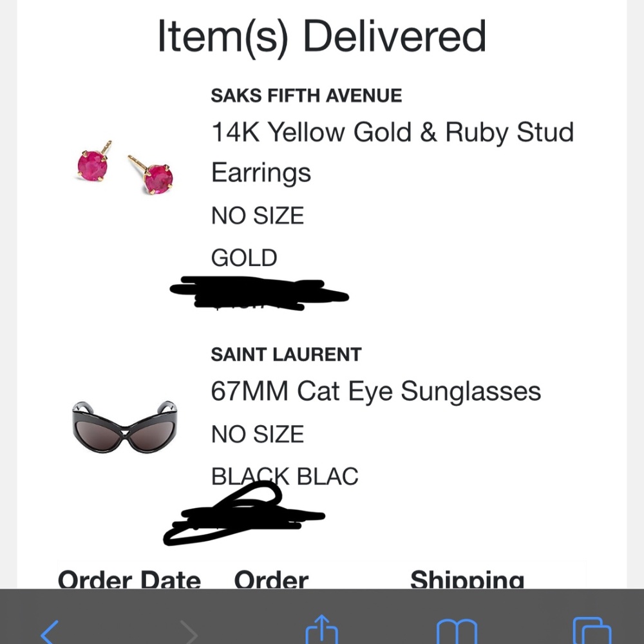Select the Shipping column header
The width and height of the screenshot is (644, 644).
(466, 578)
